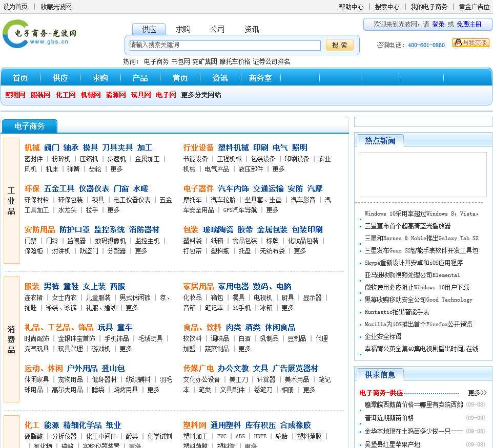
Task: Open the 户外用品 category link
Action: [82, 368]
